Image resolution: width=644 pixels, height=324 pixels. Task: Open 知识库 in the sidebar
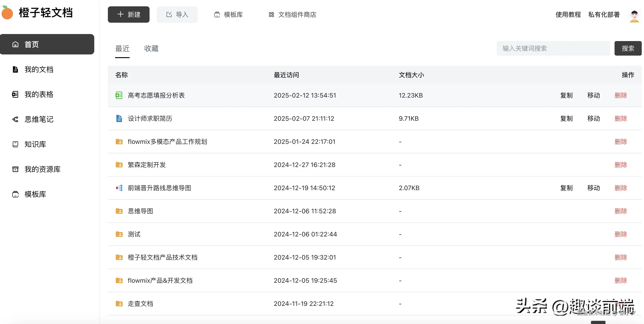tap(35, 144)
